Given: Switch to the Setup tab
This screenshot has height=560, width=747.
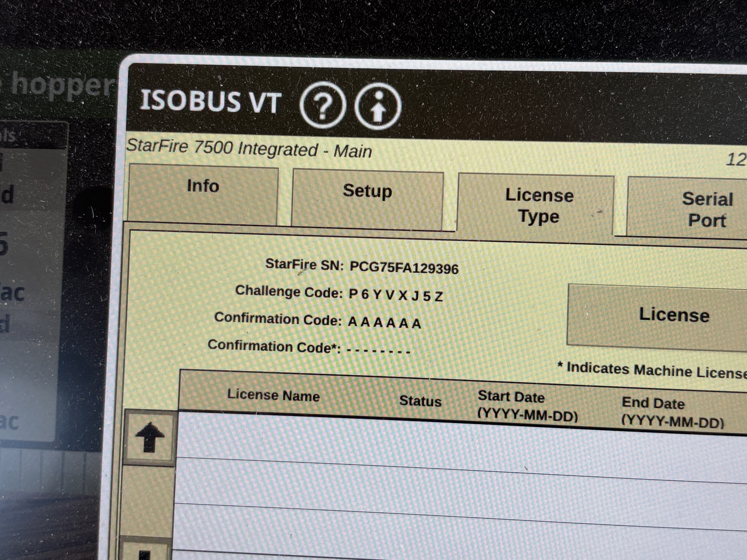Looking at the screenshot, I should tap(368, 199).
